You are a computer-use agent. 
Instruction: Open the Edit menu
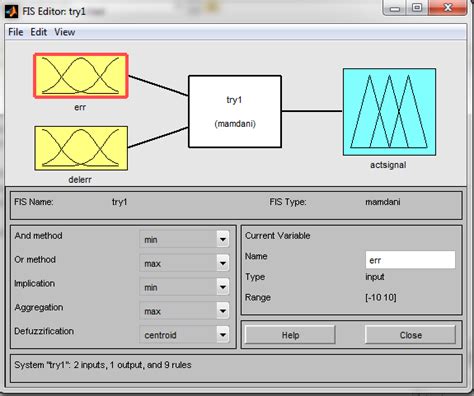pyautogui.click(x=39, y=32)
